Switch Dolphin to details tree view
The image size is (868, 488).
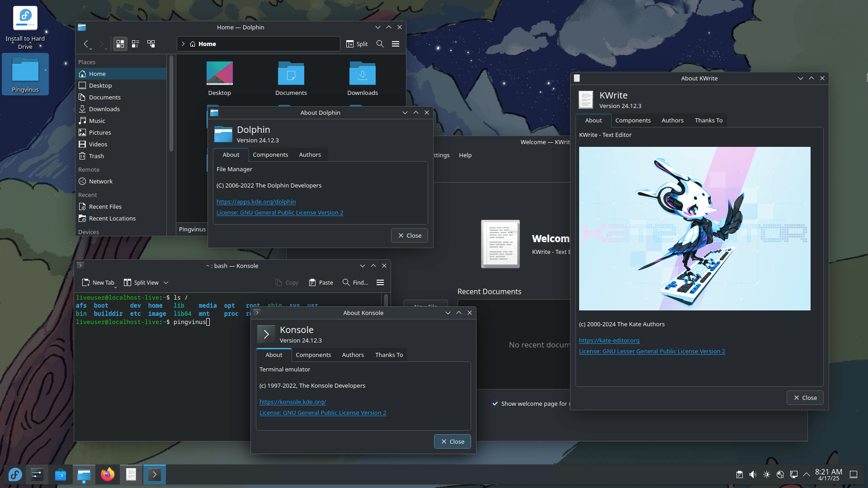(x=151, y=44)
